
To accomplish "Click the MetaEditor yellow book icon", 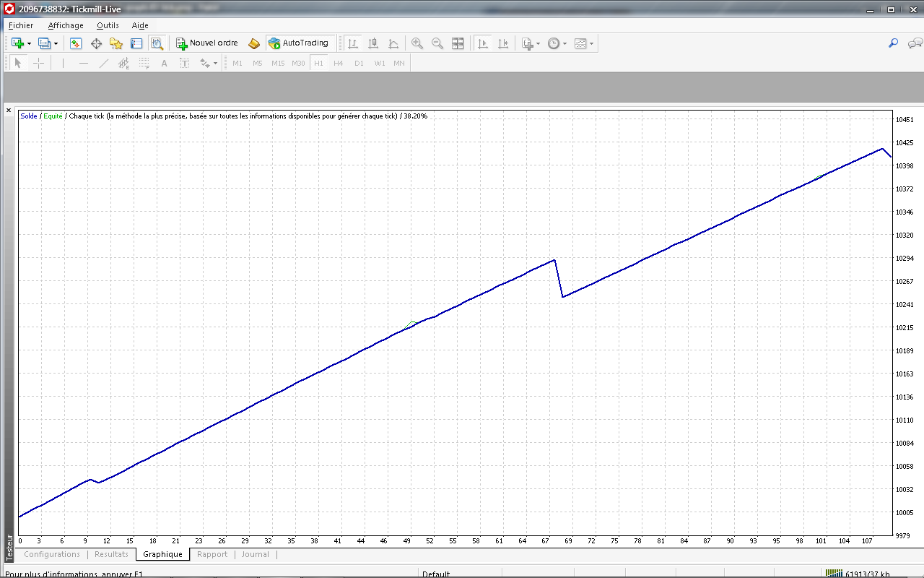I will coord(254,43).
